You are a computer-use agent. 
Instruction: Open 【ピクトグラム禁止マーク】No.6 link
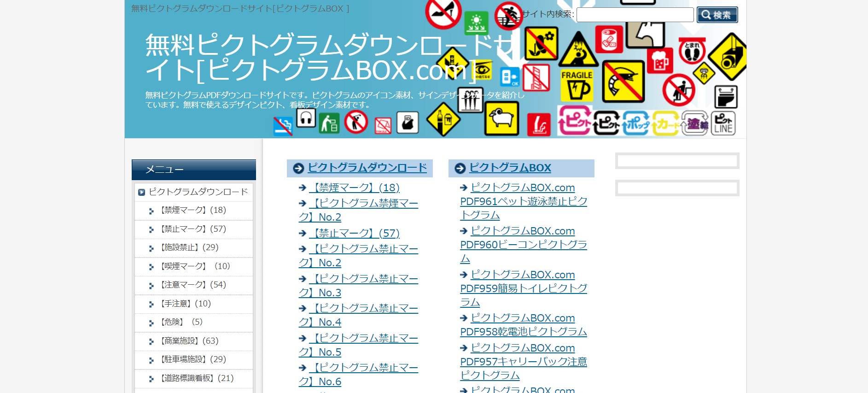[x=358, y=375]
